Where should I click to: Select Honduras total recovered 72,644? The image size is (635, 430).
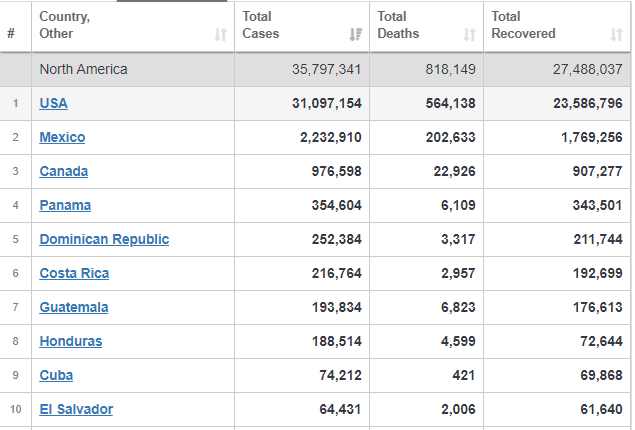(x=601, y=341)
